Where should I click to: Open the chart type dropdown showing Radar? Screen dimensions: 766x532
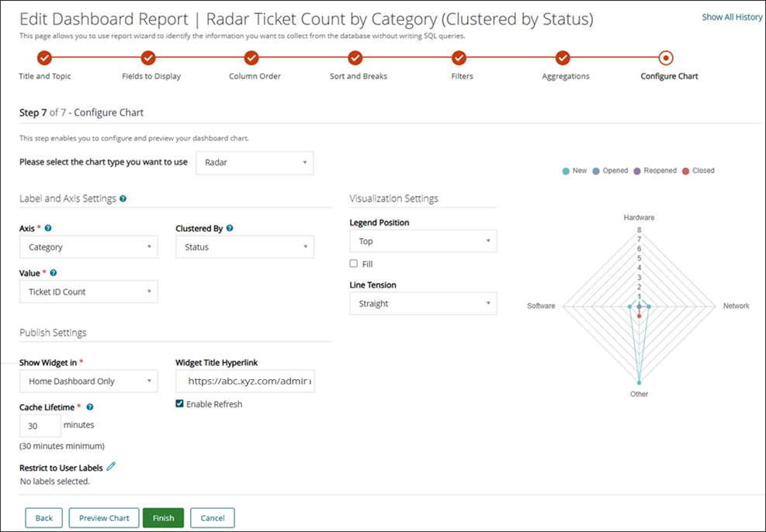(x=255, y=163)
